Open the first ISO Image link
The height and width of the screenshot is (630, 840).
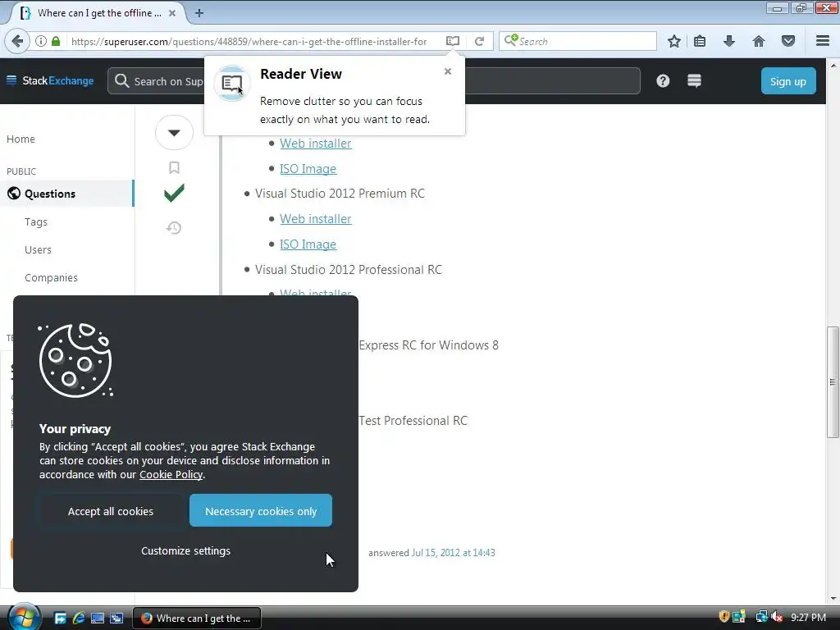pyautogui.click(x=308, y=169)
